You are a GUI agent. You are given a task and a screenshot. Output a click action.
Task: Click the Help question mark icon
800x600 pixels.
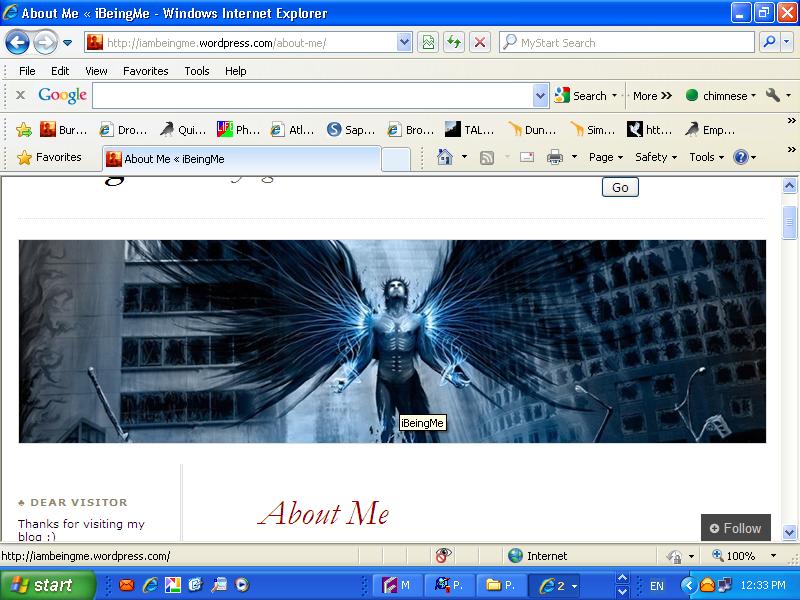(740, 157)
